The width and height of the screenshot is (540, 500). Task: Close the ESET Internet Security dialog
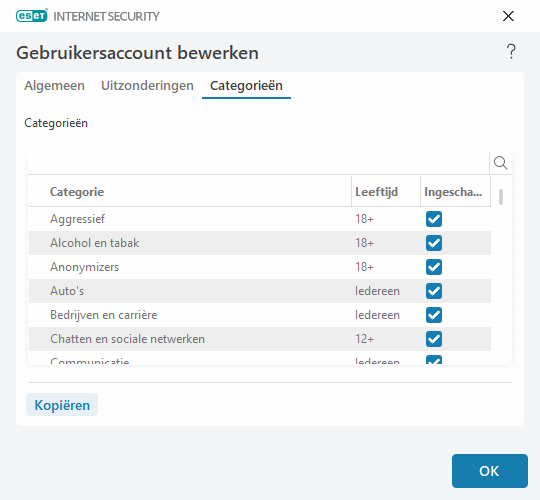pos(508,16)
